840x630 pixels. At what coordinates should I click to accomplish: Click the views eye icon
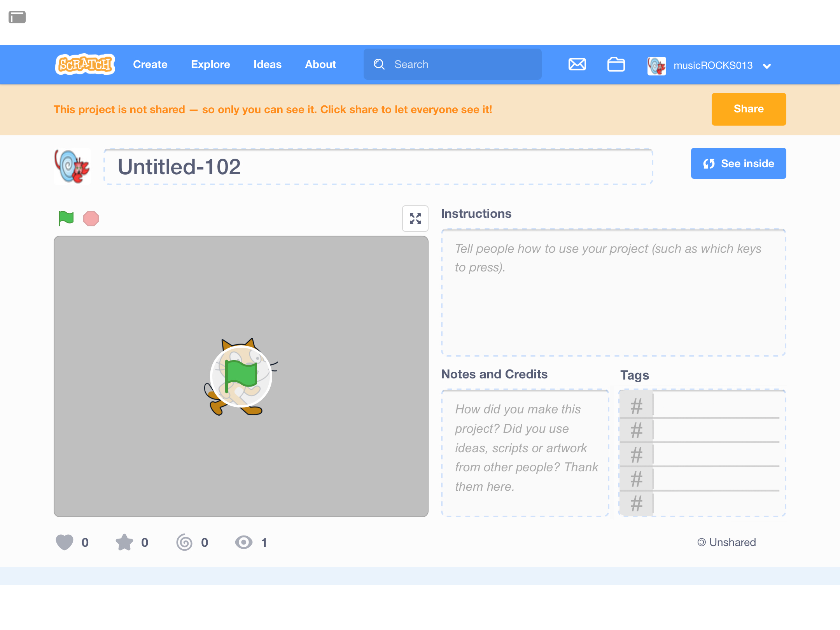tap(243, 542)
